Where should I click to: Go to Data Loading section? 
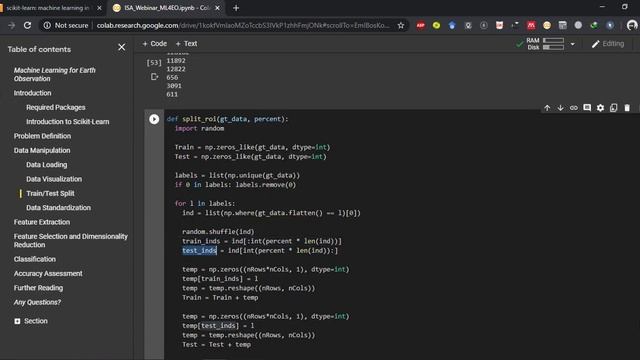coord(47,164)
